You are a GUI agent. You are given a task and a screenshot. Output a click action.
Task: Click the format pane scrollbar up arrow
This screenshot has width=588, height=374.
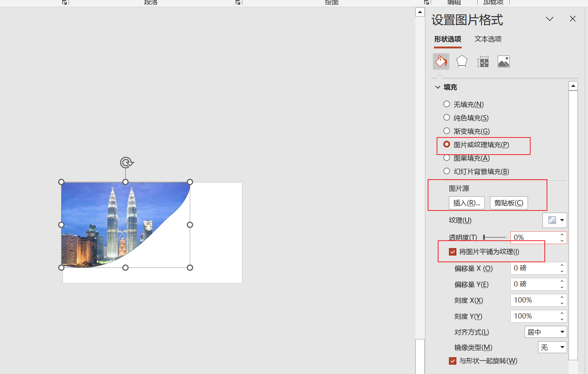pos(573,86)
